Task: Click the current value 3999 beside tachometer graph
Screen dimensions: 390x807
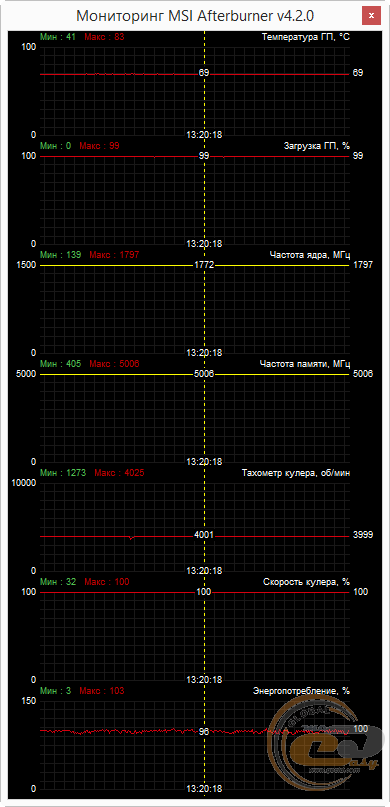Action: pyautogui.click(x=362, y=535)
